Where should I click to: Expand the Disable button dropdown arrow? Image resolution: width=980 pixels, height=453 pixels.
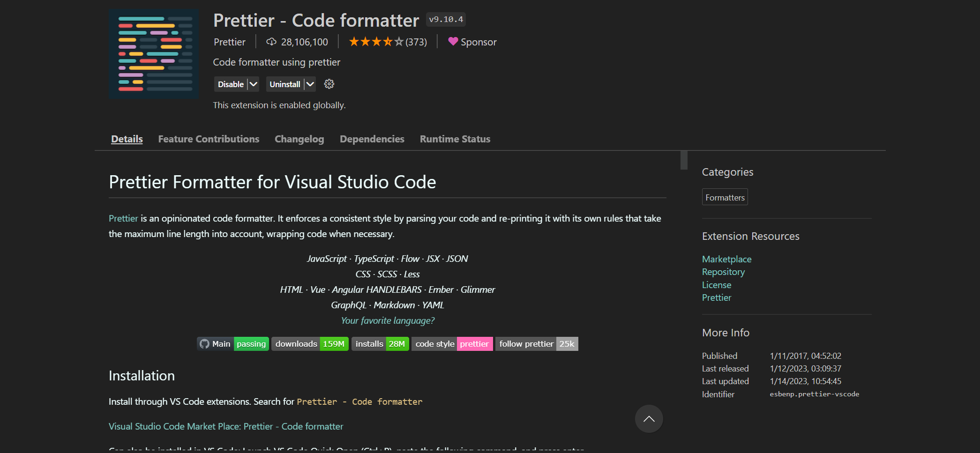click(254, 84)
